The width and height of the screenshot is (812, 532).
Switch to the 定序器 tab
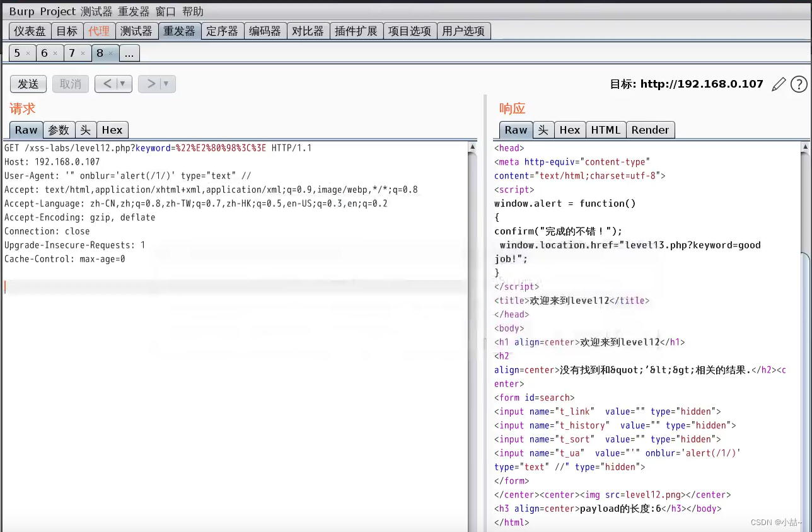[223, 31]
